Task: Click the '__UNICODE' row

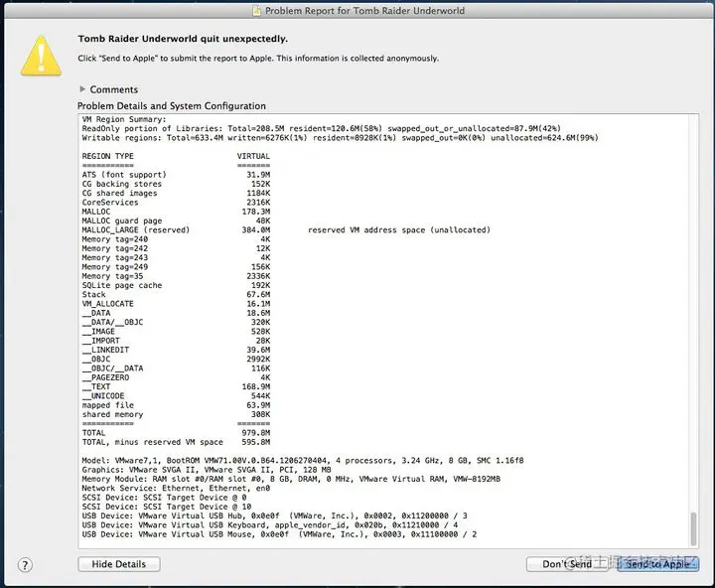Action: (x=176, y=395)
